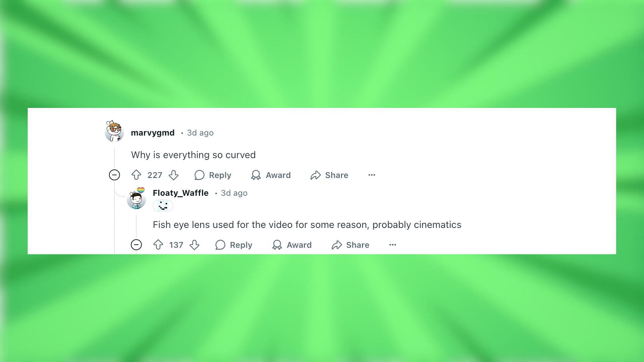This screenshot has width=644, height=362.
Task: Click marvygmd user avatar
Action: (114, 133)
